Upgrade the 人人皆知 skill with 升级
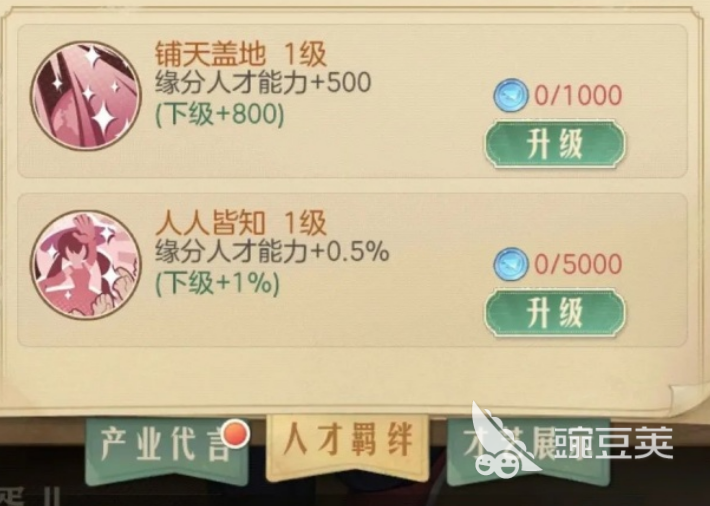 [x=555, y=313]
